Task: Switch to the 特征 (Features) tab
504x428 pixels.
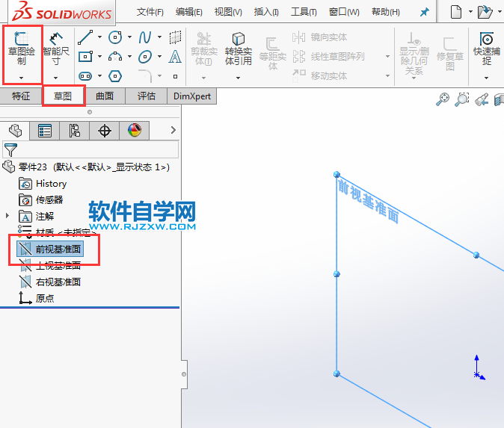Action: coord(21,96)
